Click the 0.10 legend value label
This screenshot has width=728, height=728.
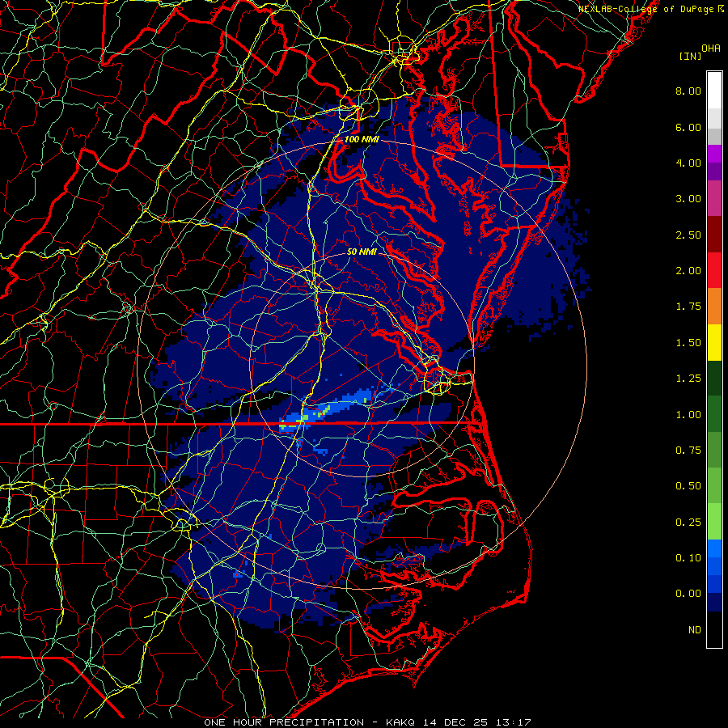click(688, 558)
